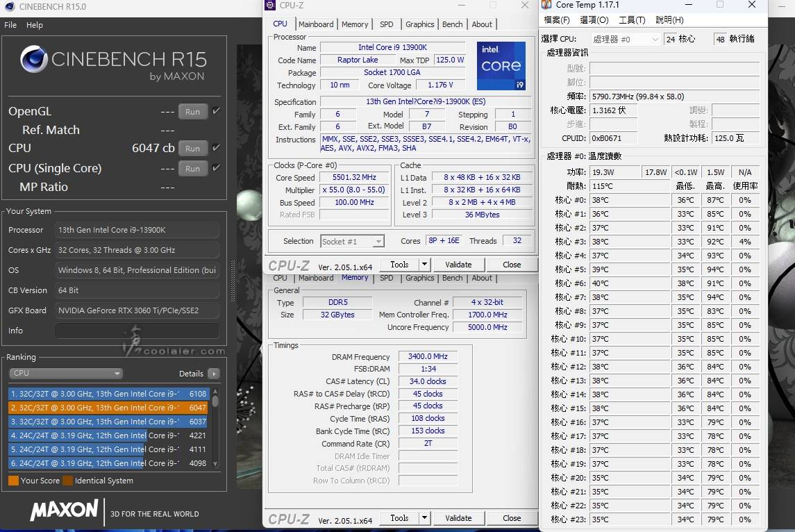Screen dimensions: 795x532
Task: Open the Ranking CPU dropdown
Action: click(66, 373)
